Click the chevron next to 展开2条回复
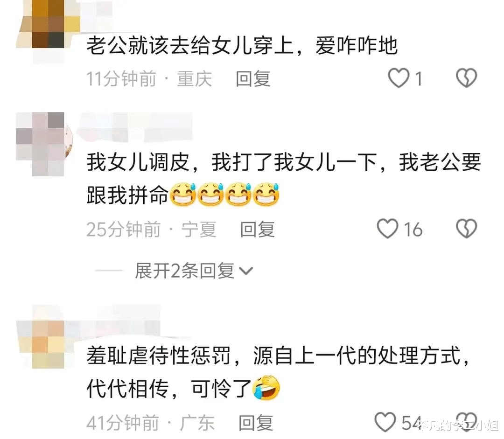504x439 pixels. click(246, 271)
